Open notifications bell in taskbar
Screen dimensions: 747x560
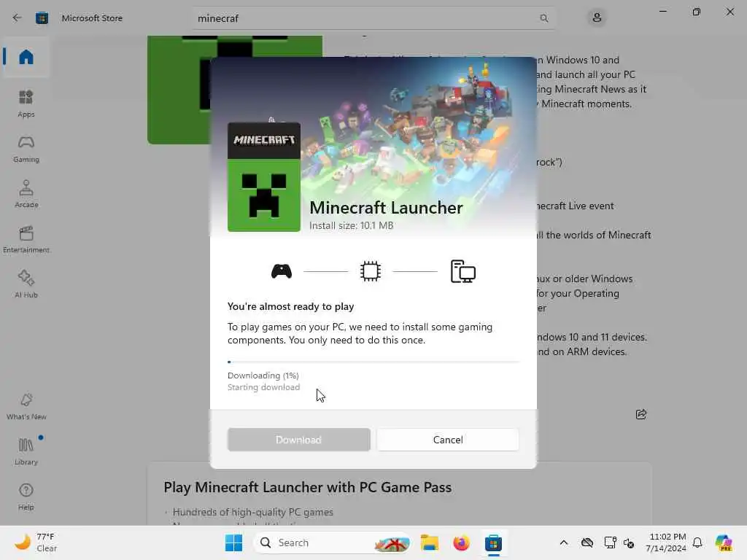tap(697, 542)
